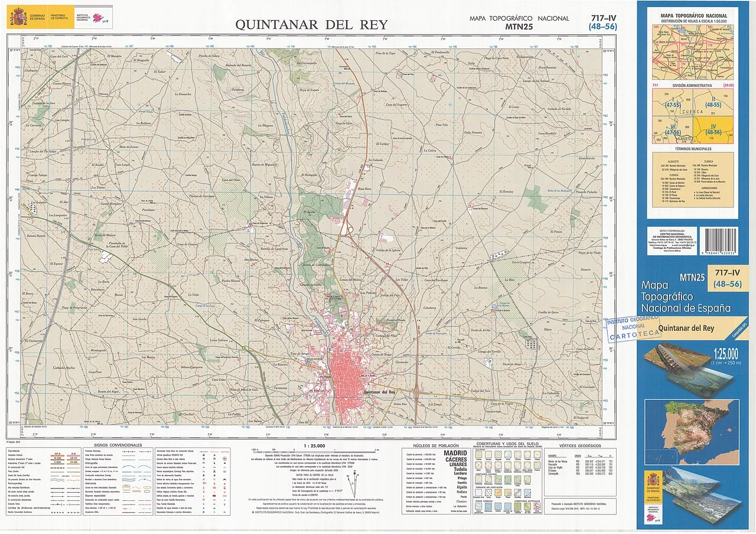This screenshot has height=534, width=756.
Task: Select the Núcleos de Población heading
Action: tap(436, 445)
